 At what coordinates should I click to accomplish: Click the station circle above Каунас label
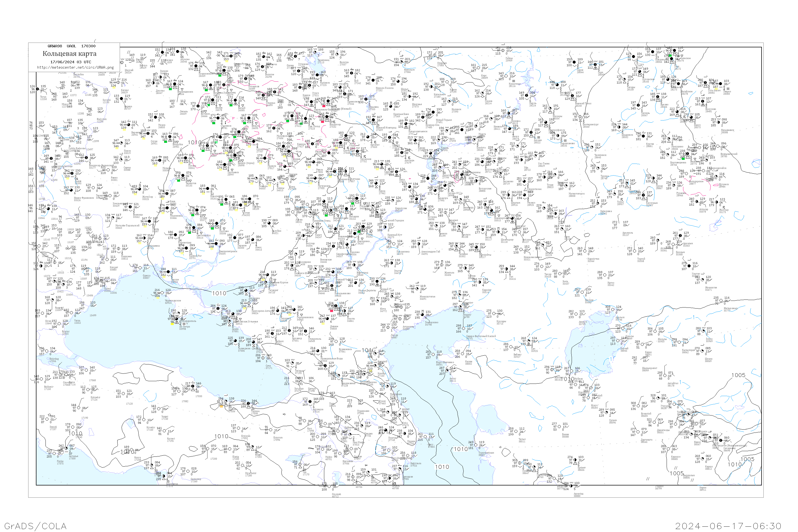point(119,83)
